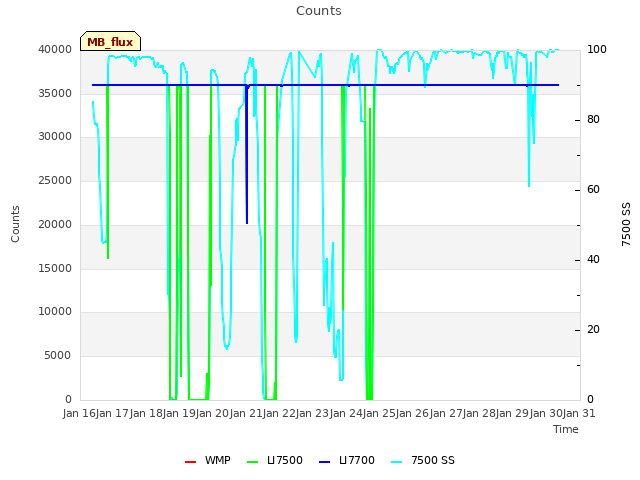
Task: Toggle the WMP series in the legend
Action: tap(208, 460)
